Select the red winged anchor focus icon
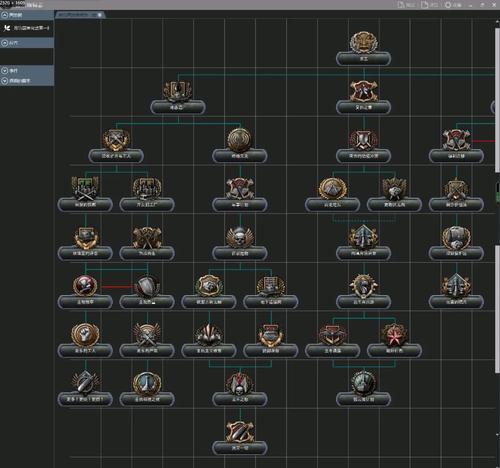This screenshot has height=468, width=500. (333, 335)
